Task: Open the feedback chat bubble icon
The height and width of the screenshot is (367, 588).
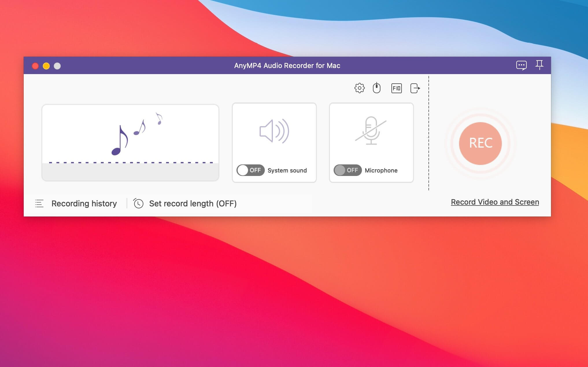Action: coord(521,65)
